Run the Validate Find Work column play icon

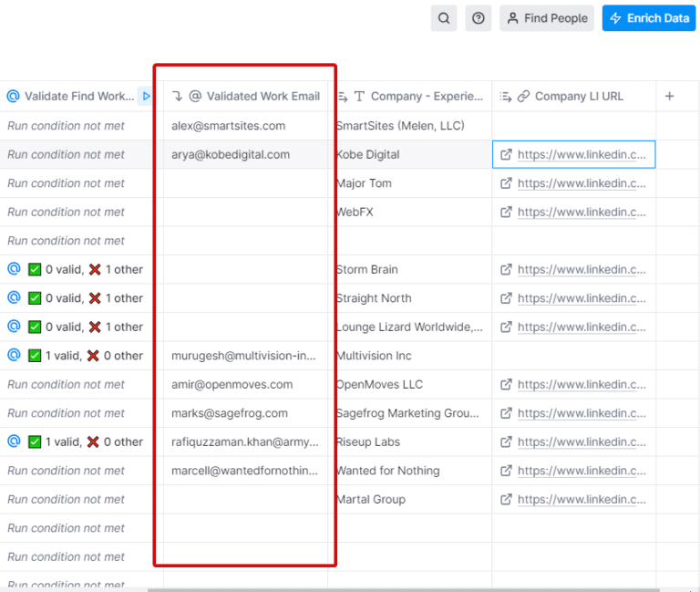146,96
